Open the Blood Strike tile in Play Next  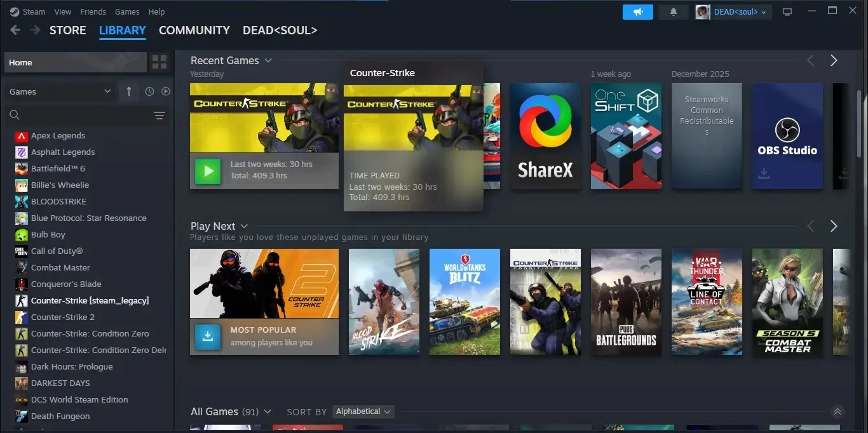click(x=384, y=302)
